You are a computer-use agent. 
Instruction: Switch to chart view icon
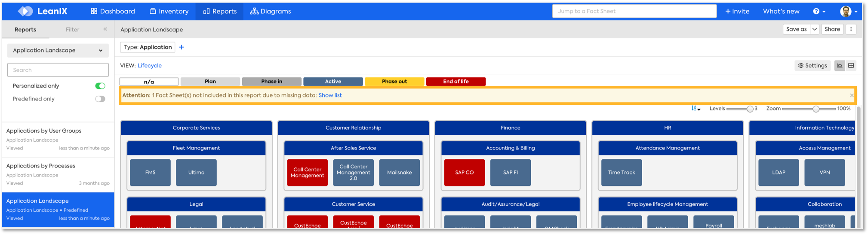(x=840, y=66)
